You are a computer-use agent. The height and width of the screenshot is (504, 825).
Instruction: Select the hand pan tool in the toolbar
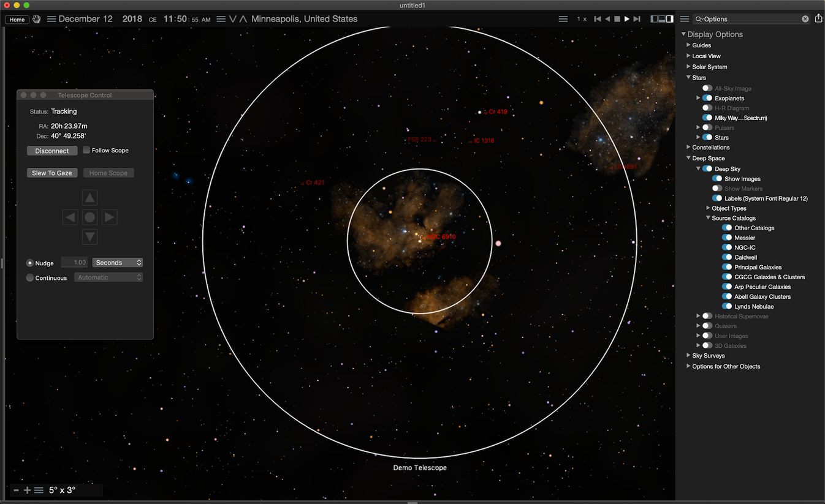[x=36, y=19]
